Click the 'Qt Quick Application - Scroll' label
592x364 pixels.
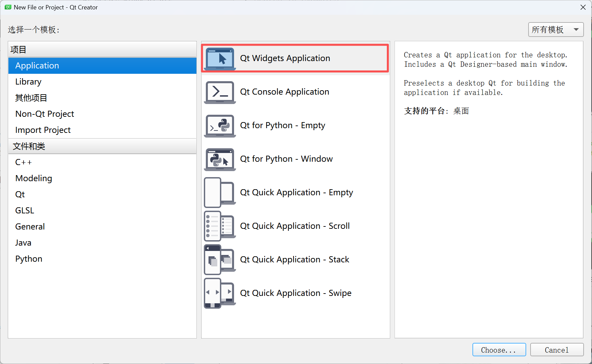pos(295,226)
